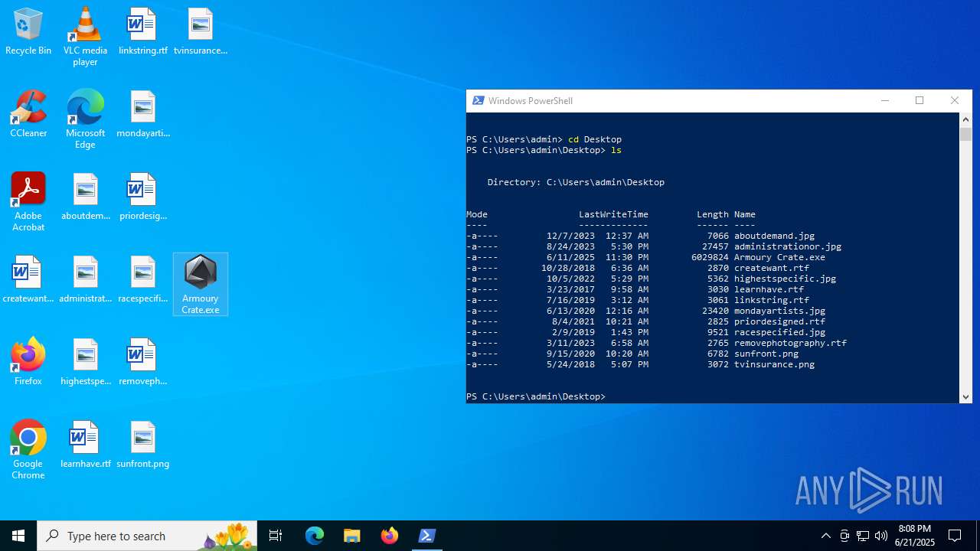Viewport: 980px width, 551px height.
Task: Show hidden system tray icons
Action: [x=825, y=536]
